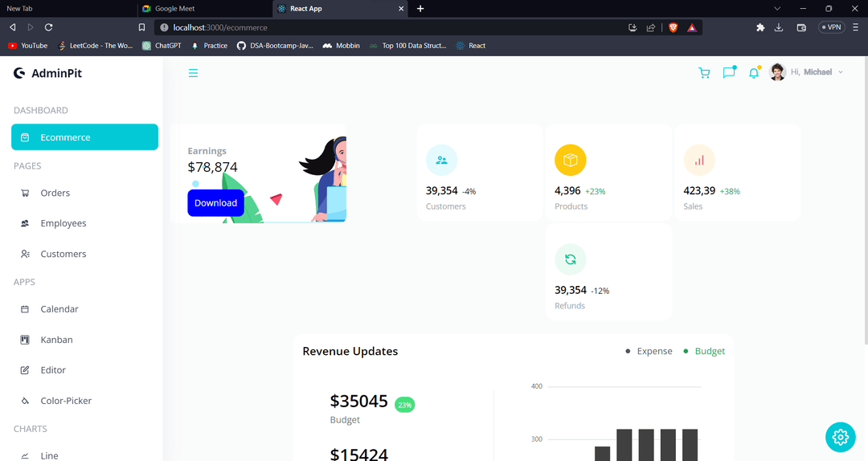This screenshot has width=868, height=461.
Task: Open the browser hamburger main menu
Action: tap(858, 27)
